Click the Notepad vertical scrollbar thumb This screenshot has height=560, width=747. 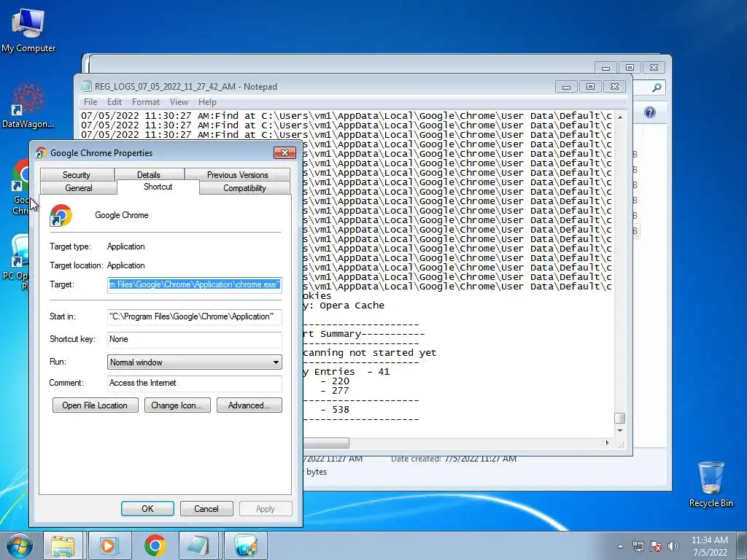(x=620, y=418)
